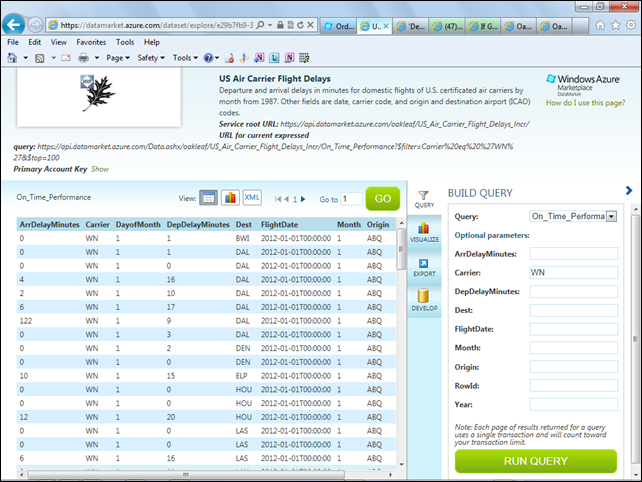Switch to the '(47)...' browser tab

coord(447,26)
